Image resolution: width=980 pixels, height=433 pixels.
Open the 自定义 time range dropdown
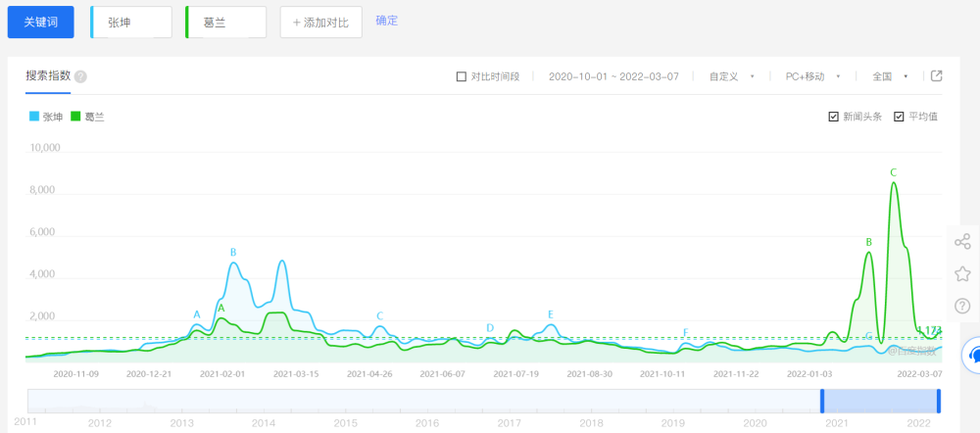tap(731, 76)
